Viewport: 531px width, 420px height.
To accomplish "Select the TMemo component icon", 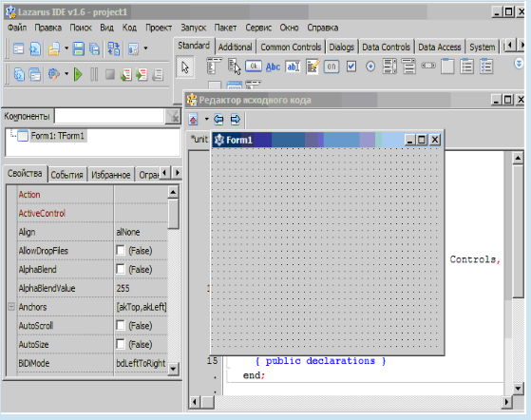I will [x=313, y=67].
